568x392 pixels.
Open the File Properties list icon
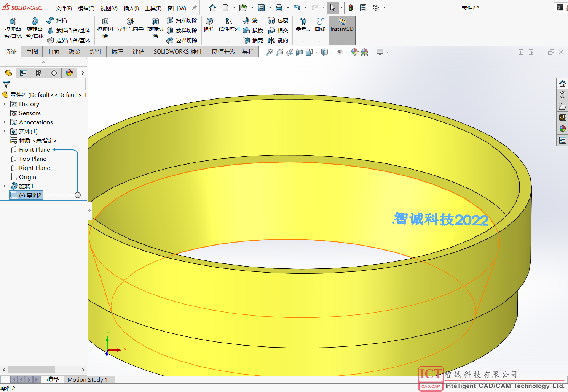(363, 8)
